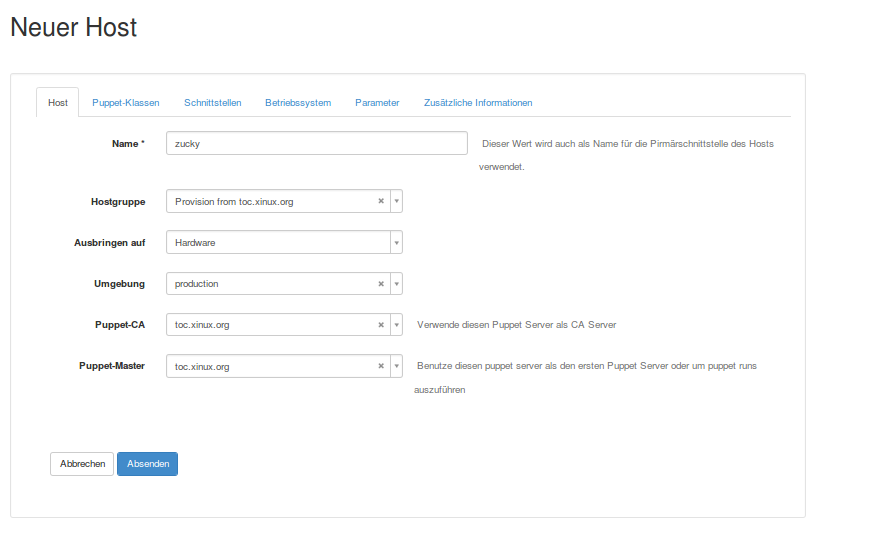Remove the Puppet-CA selection using x icon
The image size is (870, 554).
pos(380,325)
